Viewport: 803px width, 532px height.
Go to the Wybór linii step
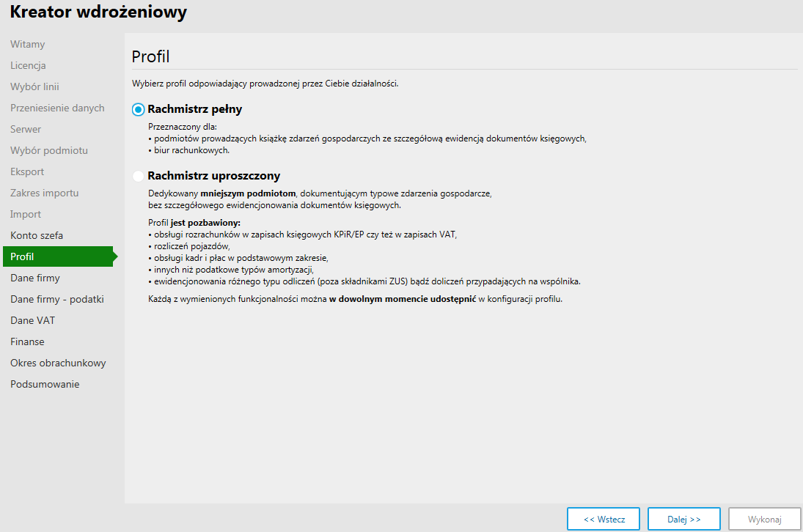(x=34, y=86)
